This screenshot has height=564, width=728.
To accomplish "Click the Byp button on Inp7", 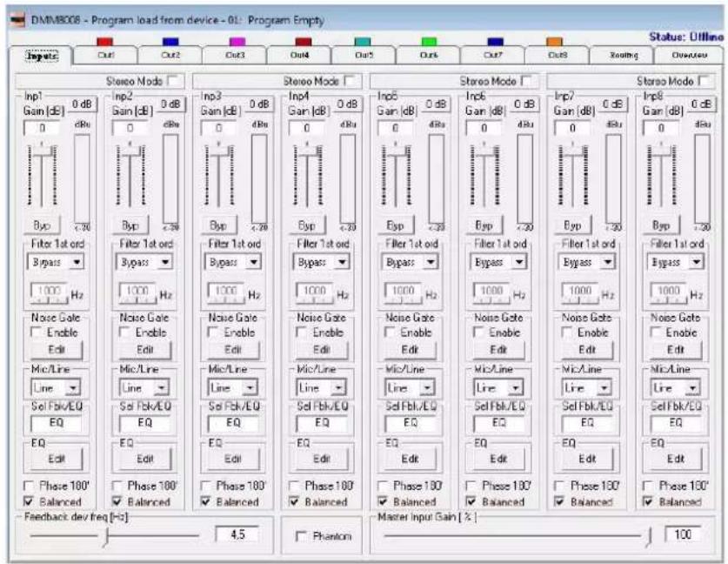I will tap(573, 225).
